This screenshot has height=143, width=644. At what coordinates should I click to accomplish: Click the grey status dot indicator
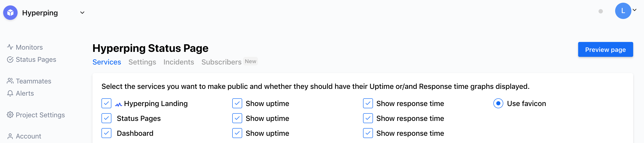(600, 11)
